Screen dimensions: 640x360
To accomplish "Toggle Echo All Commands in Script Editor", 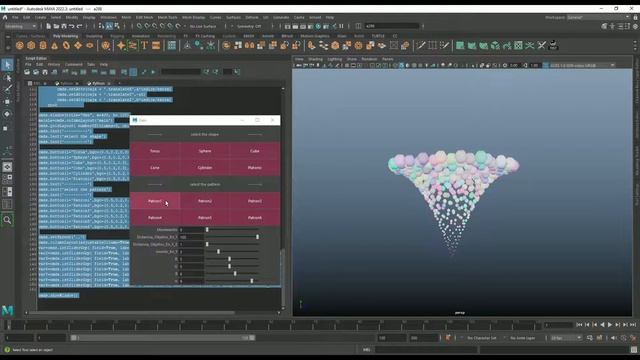I will click(124, 72).
